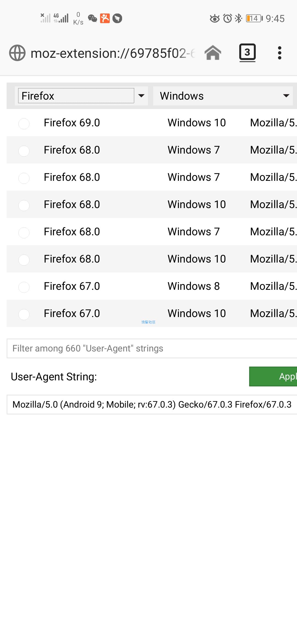Tap the alarm clock status icon
This screenshot has height=644, width=297.
[227, 18]
